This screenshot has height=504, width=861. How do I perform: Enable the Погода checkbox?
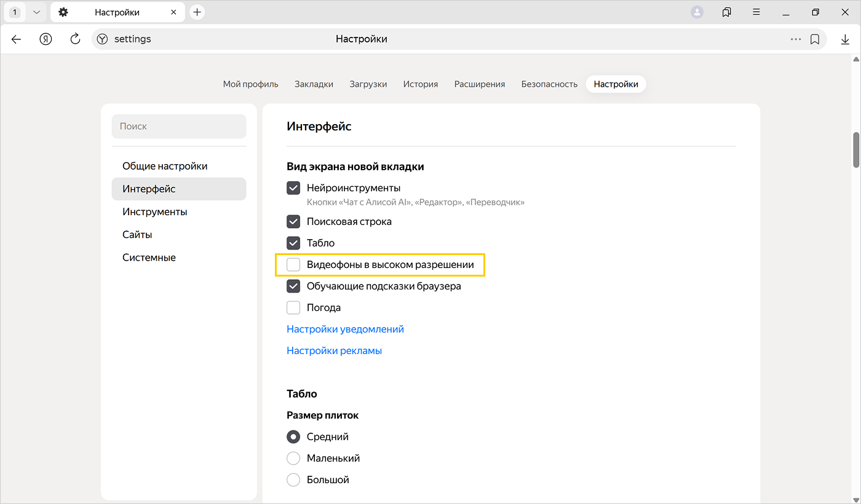click(293, 308)
